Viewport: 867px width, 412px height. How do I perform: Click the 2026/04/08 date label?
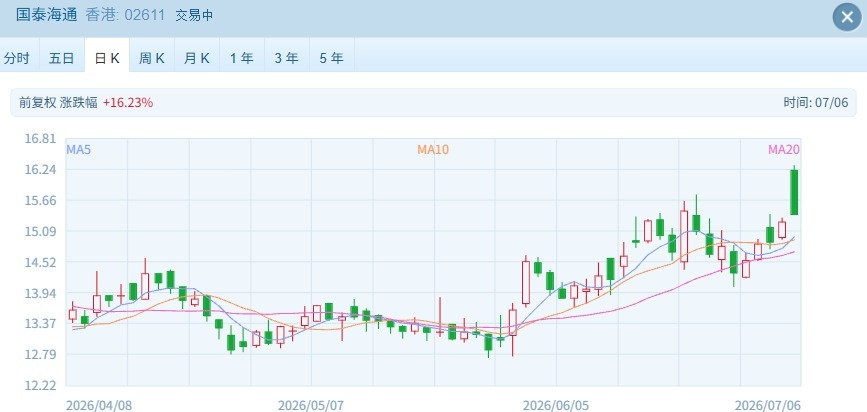(x=99, y=405)
